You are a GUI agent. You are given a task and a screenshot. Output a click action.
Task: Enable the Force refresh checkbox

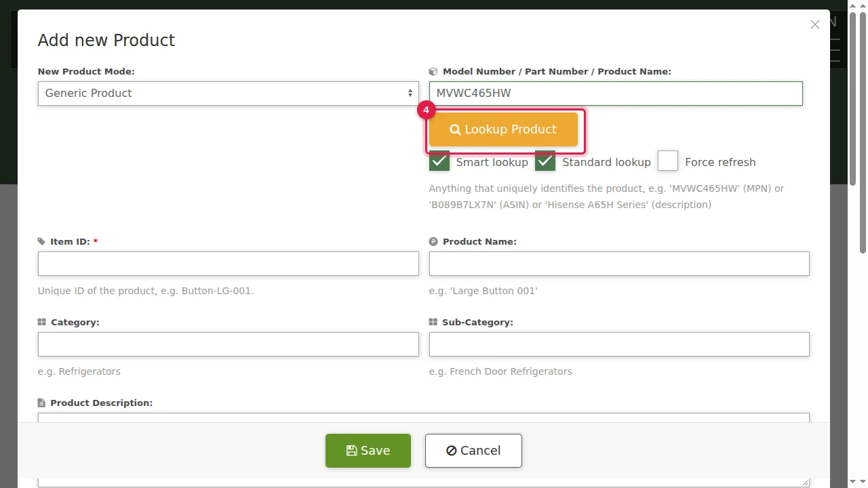668,161
